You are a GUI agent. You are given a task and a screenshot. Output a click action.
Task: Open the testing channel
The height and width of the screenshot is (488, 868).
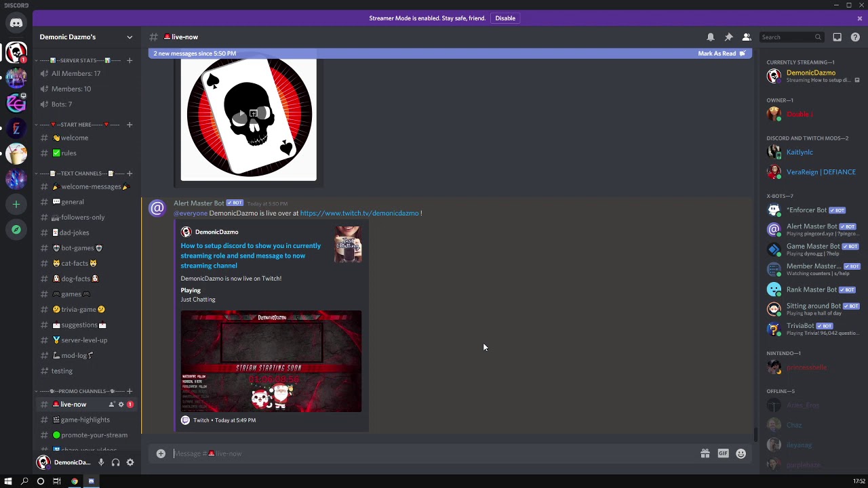pos(87,371)
